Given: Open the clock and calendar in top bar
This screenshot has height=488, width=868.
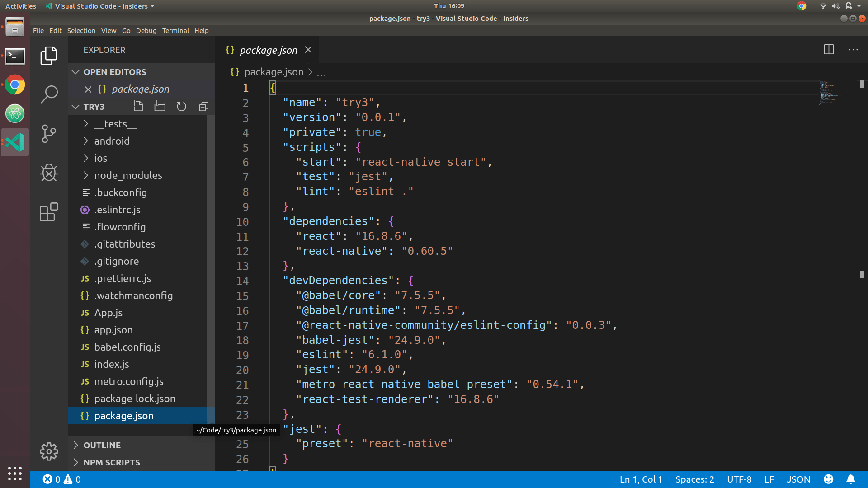Looking at the screenshot, I should [449, 6].
